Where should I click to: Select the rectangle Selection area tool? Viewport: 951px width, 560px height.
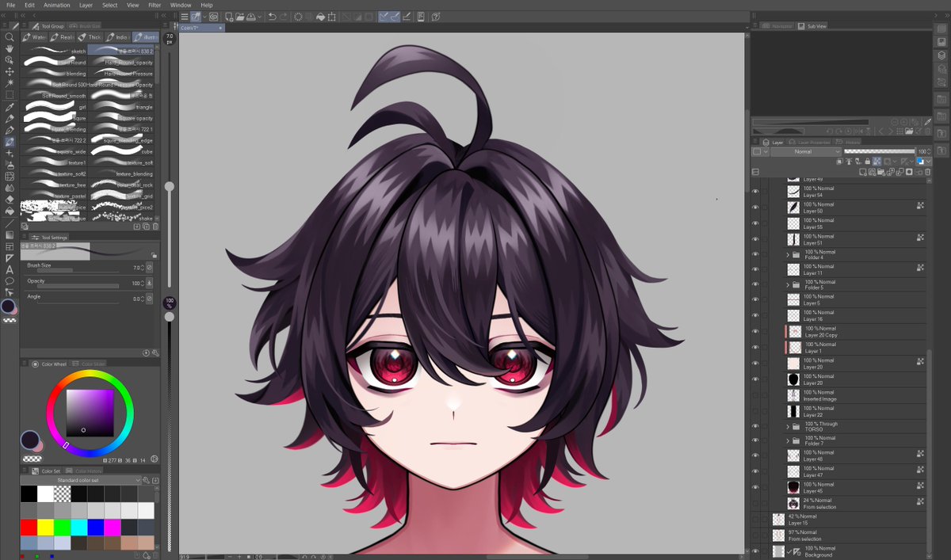coord(10,94)
